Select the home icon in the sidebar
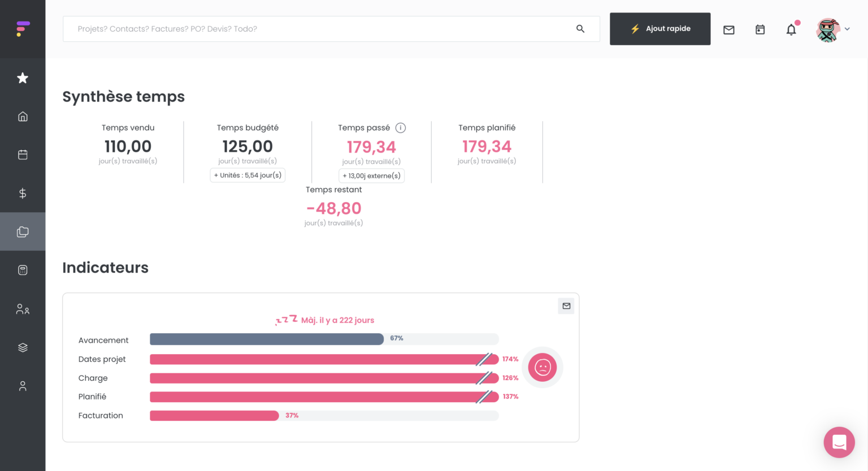The width and height of the screenshot is (868, 471). pos(23,116)
